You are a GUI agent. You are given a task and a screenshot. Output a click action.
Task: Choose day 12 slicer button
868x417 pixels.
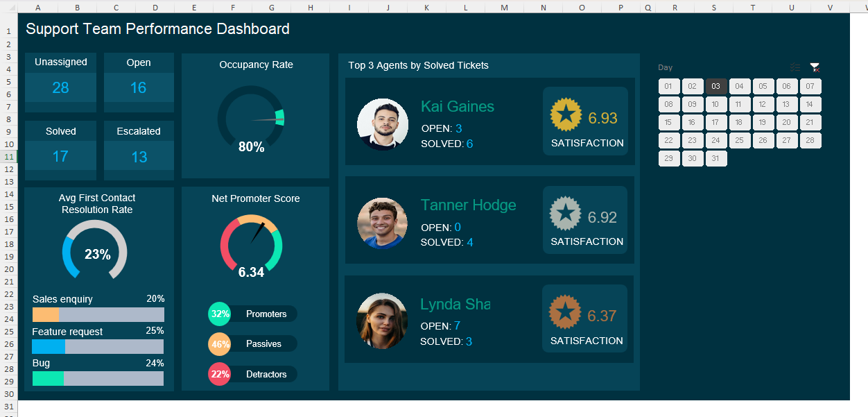point(763,105)
